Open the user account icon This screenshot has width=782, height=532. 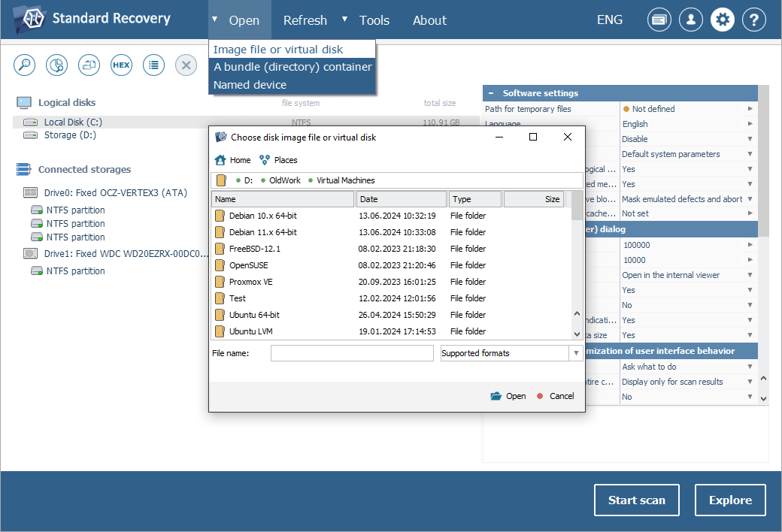[x=691, y=20]
